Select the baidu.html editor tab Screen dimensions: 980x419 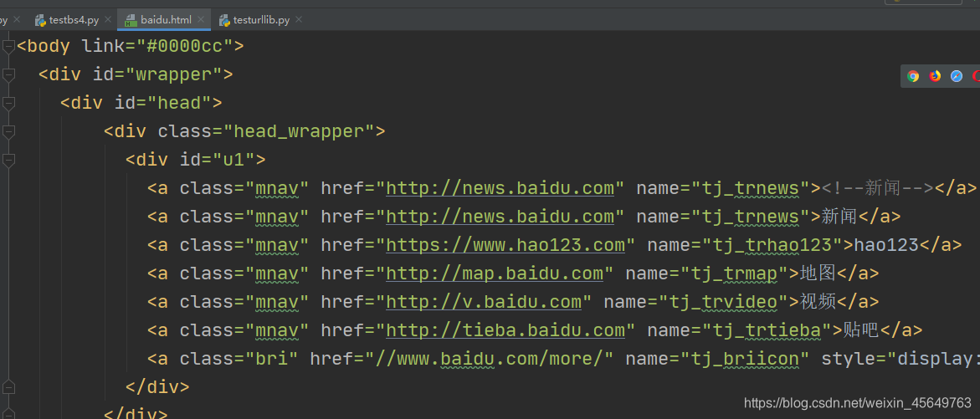[166, 20]
